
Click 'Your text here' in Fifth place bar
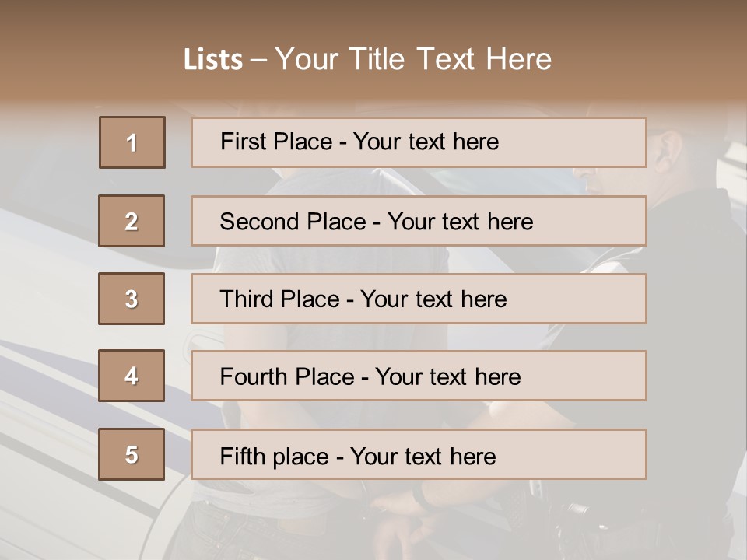point(423,457)
